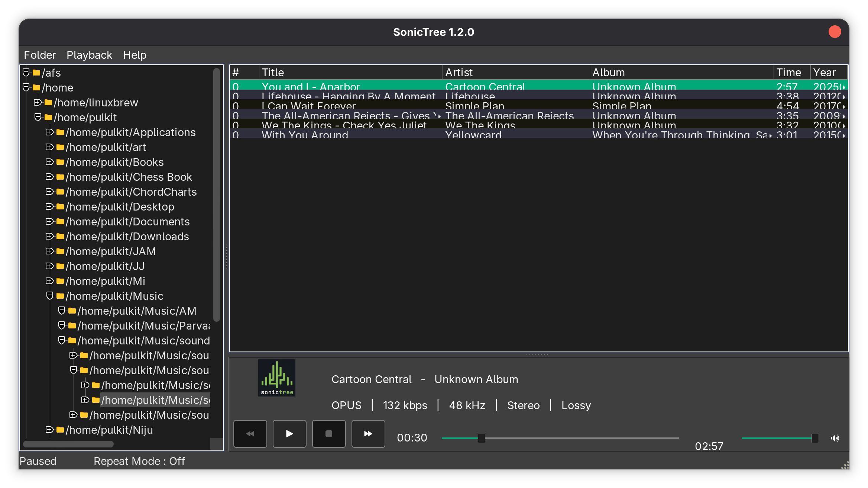
Task: Click the /home folder icon
Action: tap(36, 87)
